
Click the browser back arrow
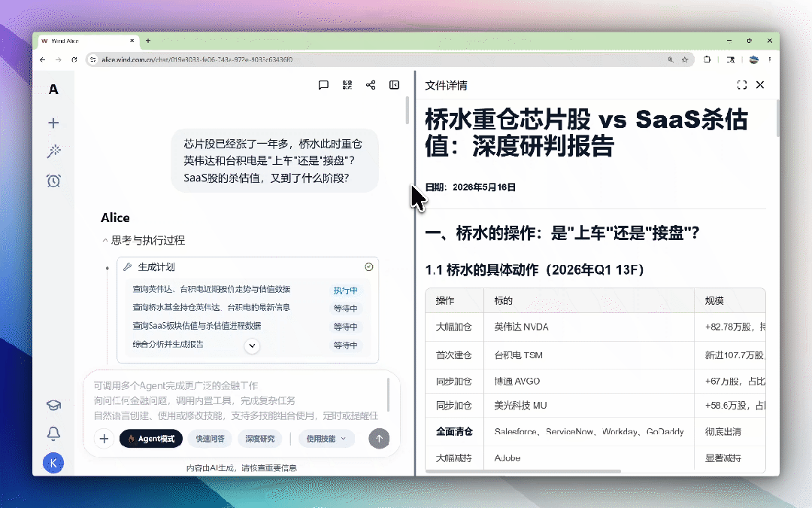coord(42,59)
